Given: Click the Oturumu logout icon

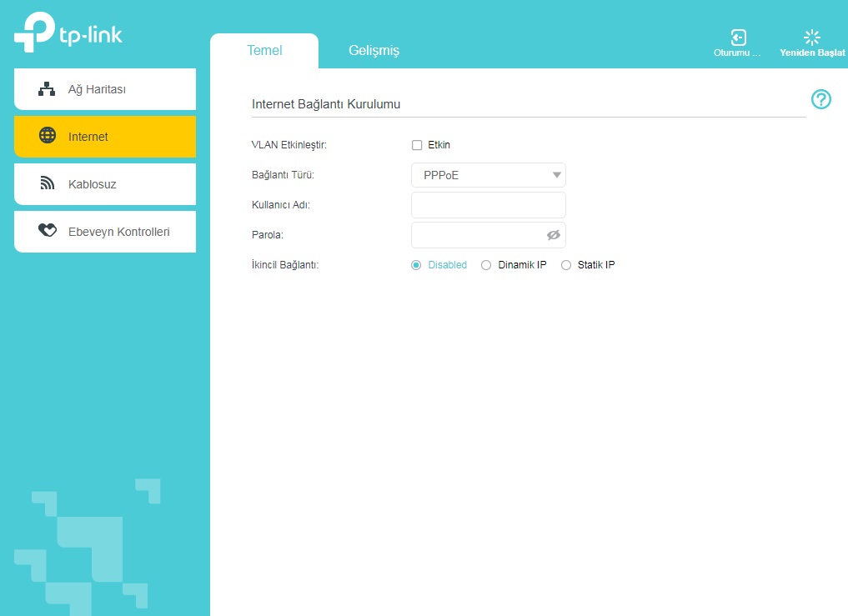Looking at the screenshot, I should point(738,38).
